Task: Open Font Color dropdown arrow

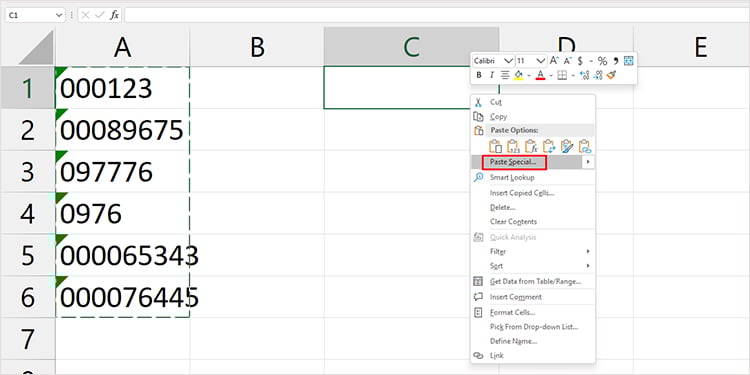Action: coord(551,76)
